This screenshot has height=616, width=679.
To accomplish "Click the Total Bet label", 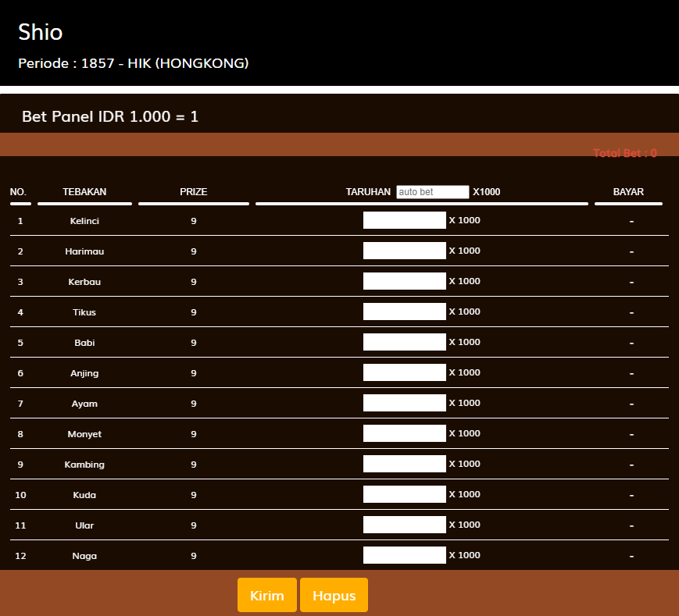I will [624, 153].
